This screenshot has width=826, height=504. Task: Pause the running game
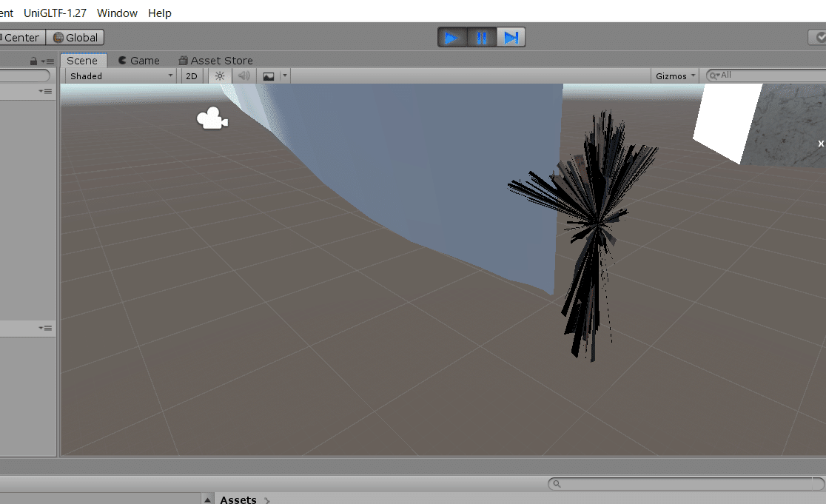pos(482,38)
